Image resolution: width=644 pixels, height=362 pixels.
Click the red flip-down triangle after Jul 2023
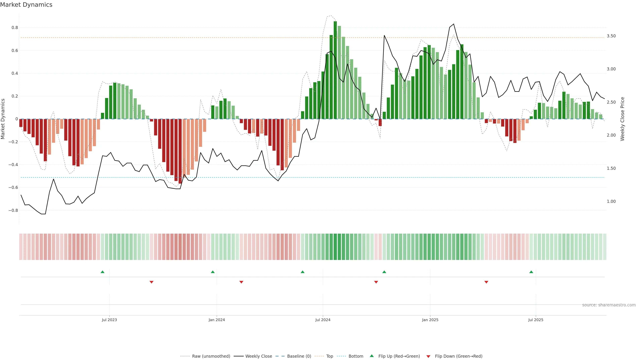click(151, 282)
